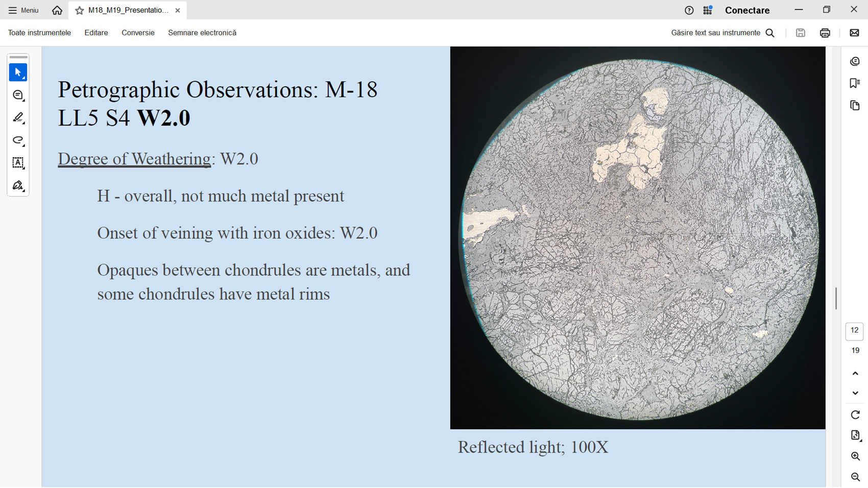Select the highlighter pen tool
This screenshot has height=488, width=868.
(x=18, y=118)
